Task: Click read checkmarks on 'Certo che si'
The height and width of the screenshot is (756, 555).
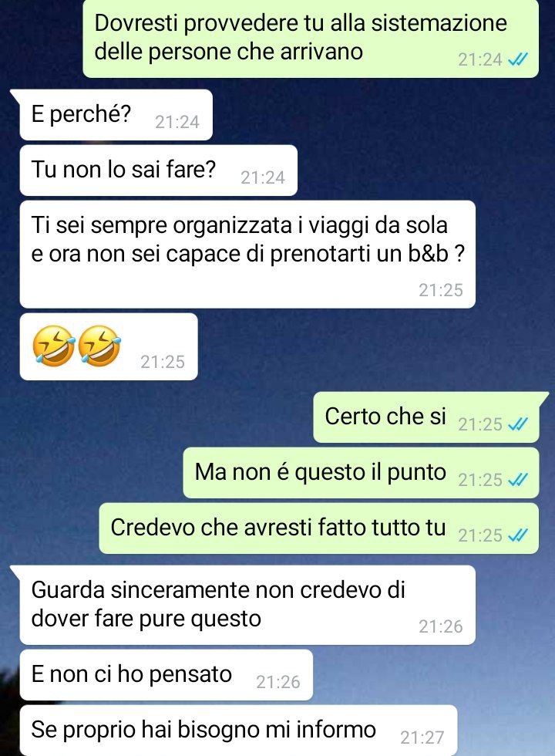Action: tap(518, 424)
